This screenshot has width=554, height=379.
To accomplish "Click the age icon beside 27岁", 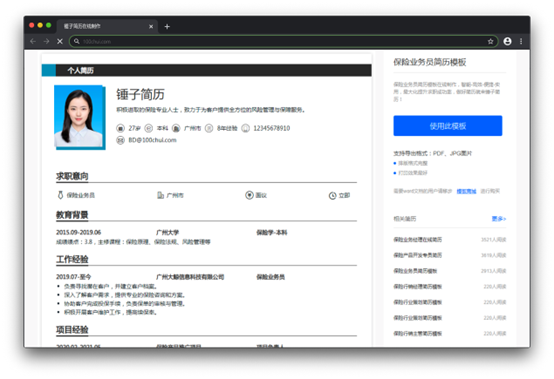I will (x=120, y=128).
